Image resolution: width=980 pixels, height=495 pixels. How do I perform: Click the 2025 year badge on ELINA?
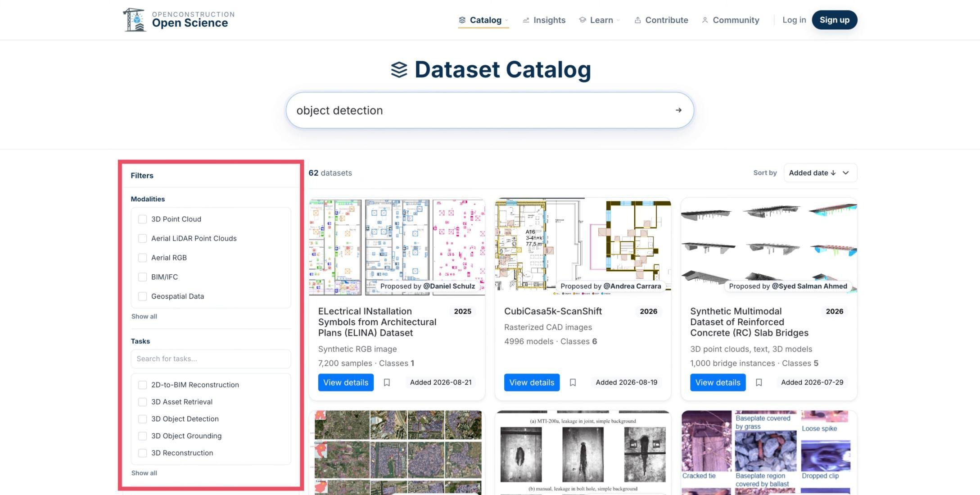click(x=462, y=311)
